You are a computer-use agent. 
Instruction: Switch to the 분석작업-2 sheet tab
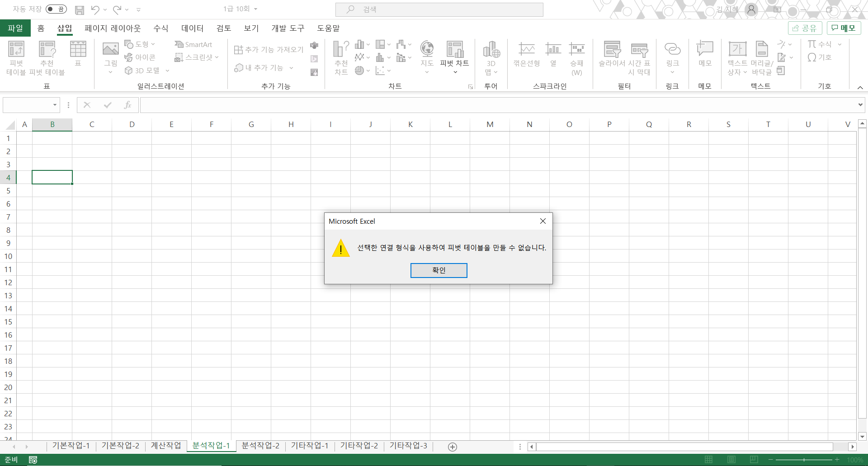tap(260, 446)
